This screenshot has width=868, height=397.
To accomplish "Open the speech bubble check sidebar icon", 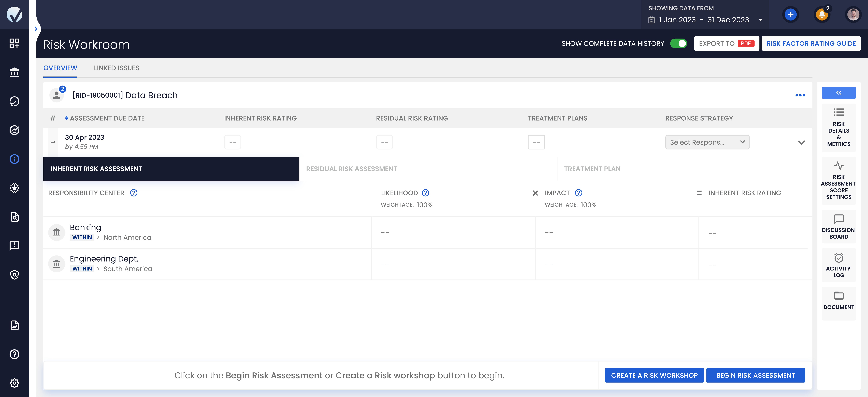I will (14, 101).
